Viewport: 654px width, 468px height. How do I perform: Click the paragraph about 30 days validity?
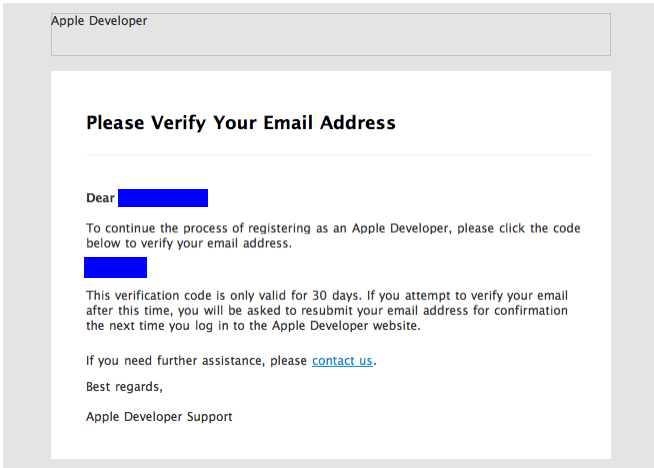point(327,310)
